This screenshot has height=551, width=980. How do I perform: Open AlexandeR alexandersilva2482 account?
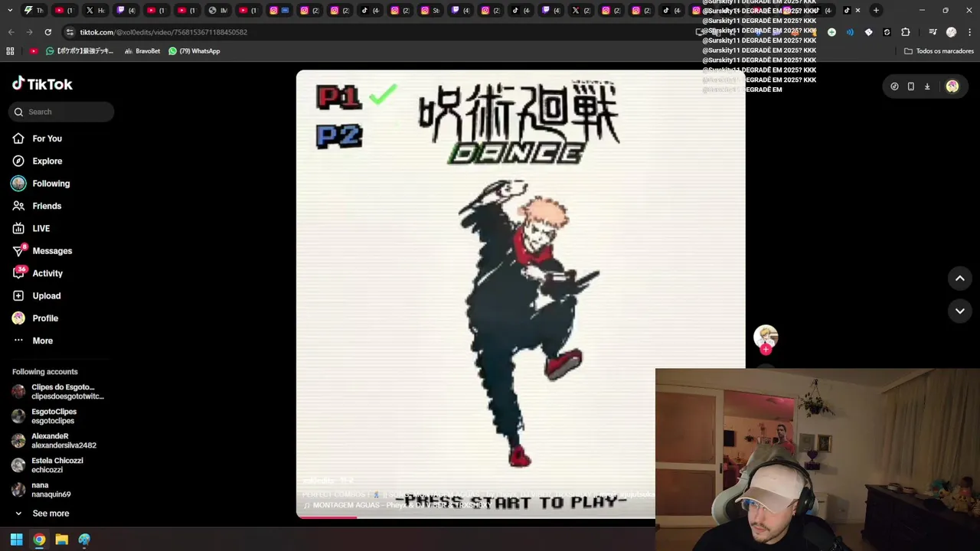click(x=54, y=441)
